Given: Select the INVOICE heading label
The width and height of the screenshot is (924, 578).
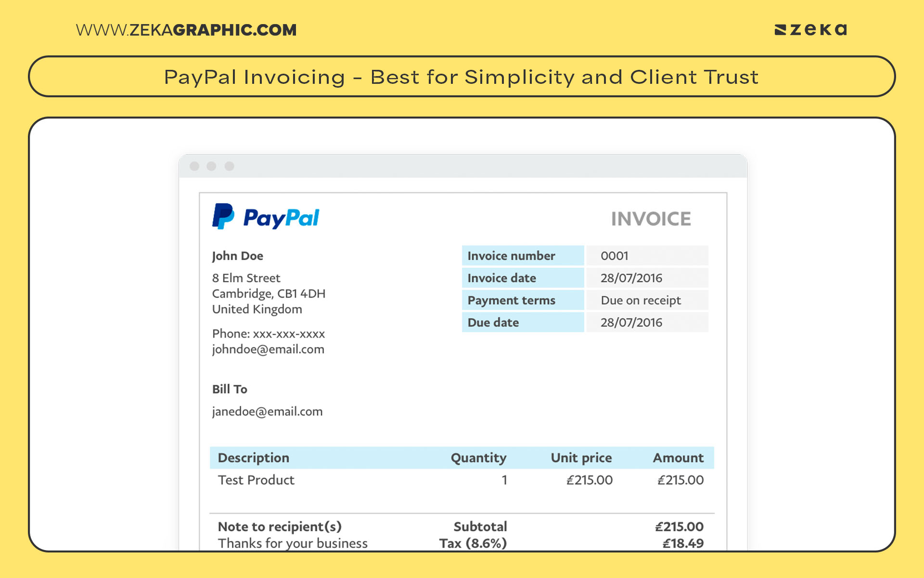Looking at the screenshot, I should pos(651,218).
